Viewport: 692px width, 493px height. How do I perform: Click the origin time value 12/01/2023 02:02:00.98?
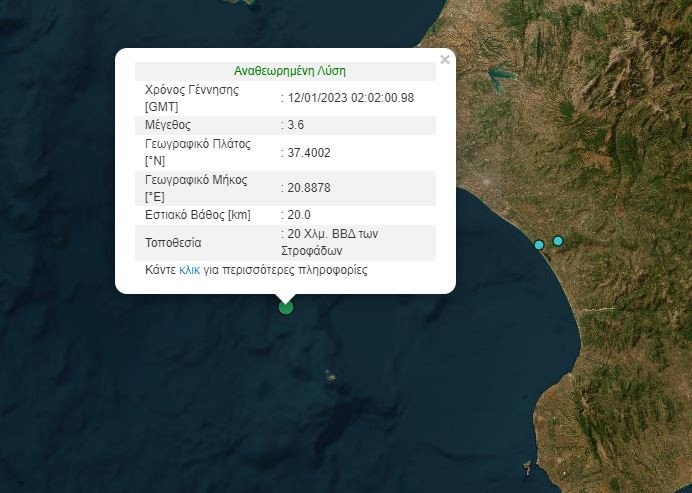[351, 97]
